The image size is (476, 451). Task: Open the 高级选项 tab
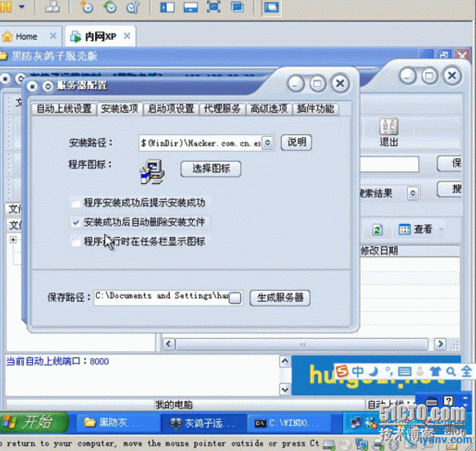[x=268, y=108]
